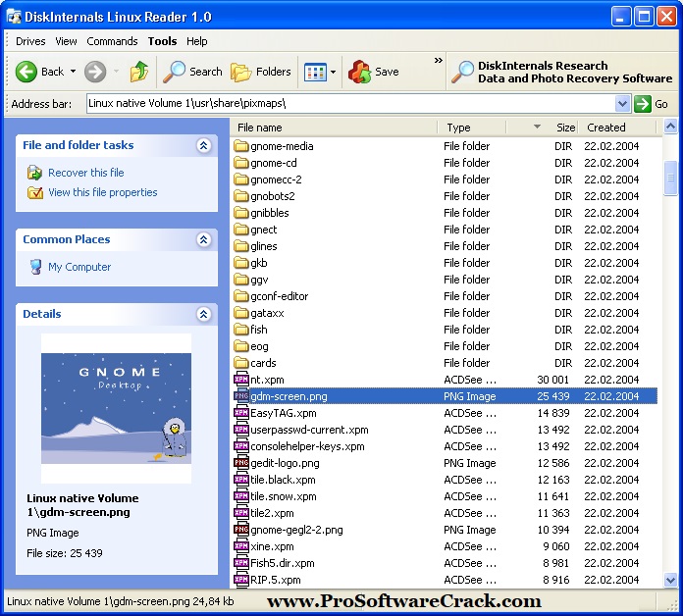Click the File name column header
Image resolution: width=683 pixels, height=616 pixels.
(334, 128)
